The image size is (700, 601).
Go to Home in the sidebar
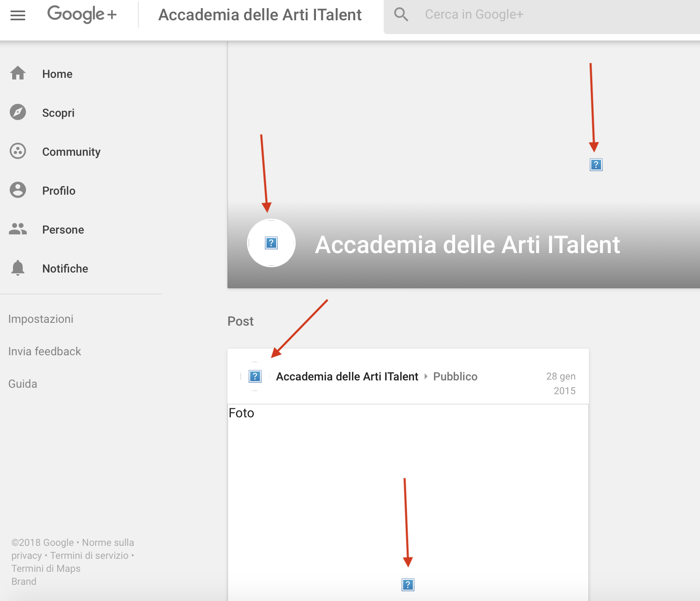(x=57, y=74)
